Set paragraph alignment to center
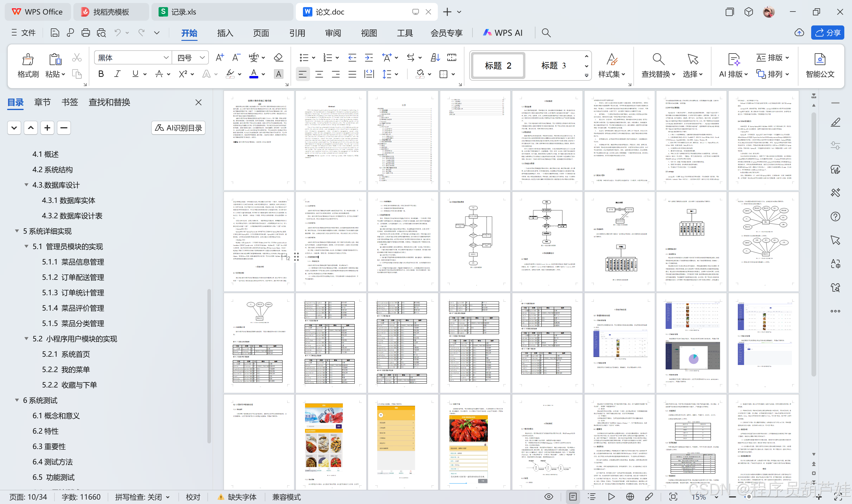This screenshot has height=504, width=852. pos(319,74)
